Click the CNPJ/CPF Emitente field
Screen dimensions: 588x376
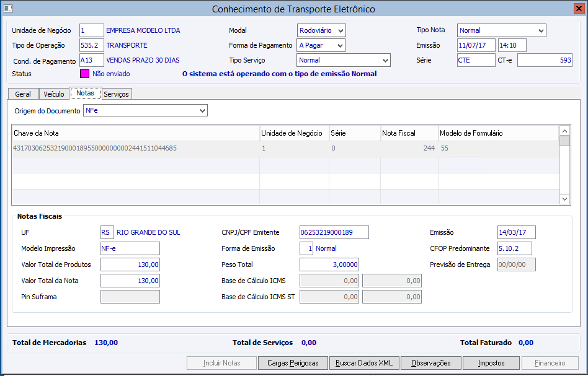[x=334, y=232]
